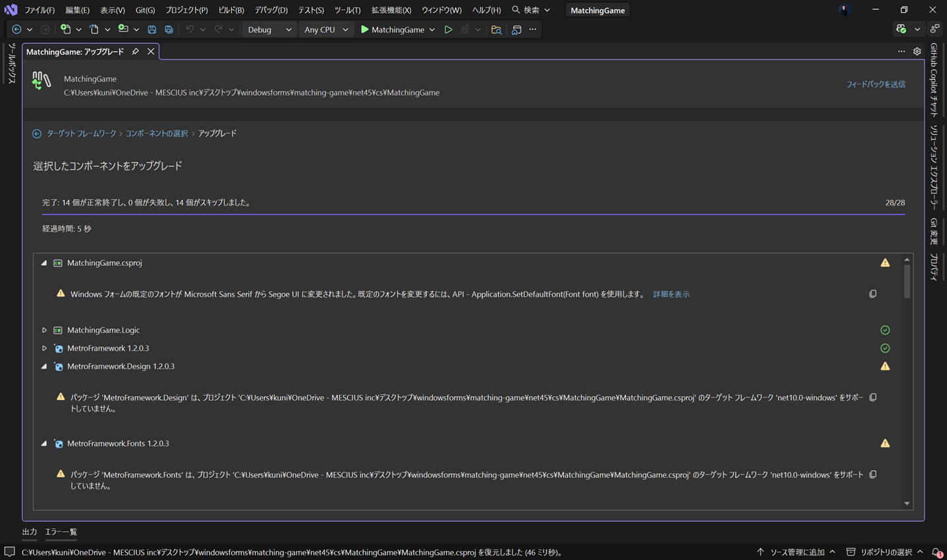The image size is (947, 560).
Task: Click the フィードバックを送信 link
Action: click(875, 84)
